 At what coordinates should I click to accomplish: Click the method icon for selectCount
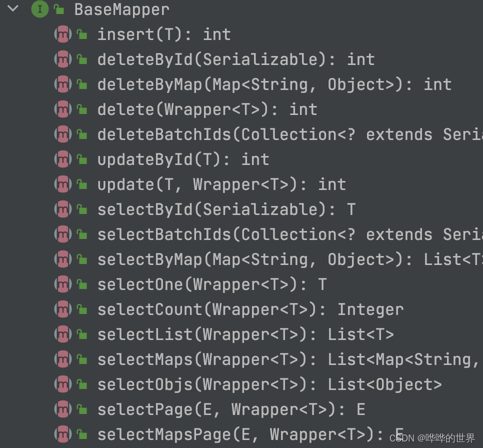pos(63,309)
